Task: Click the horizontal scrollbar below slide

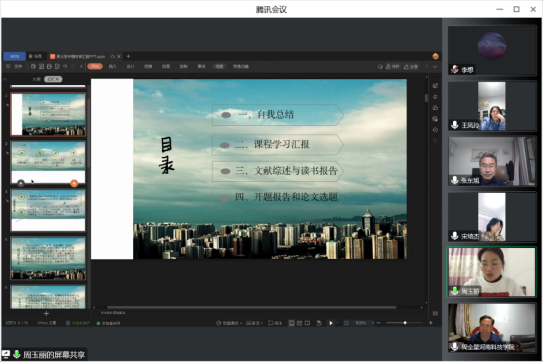Action: 251,307
